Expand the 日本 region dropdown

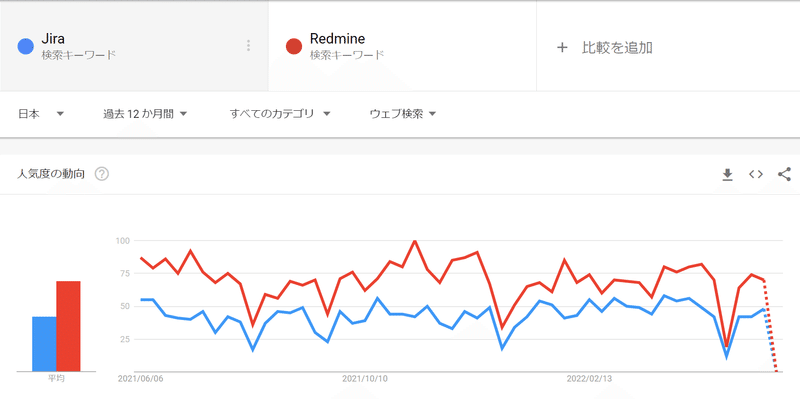click(x=41, y=114)
